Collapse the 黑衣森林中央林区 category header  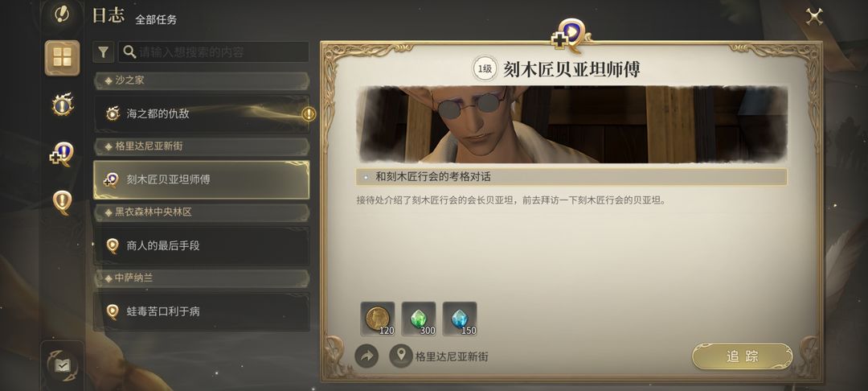tap(202, 212)
